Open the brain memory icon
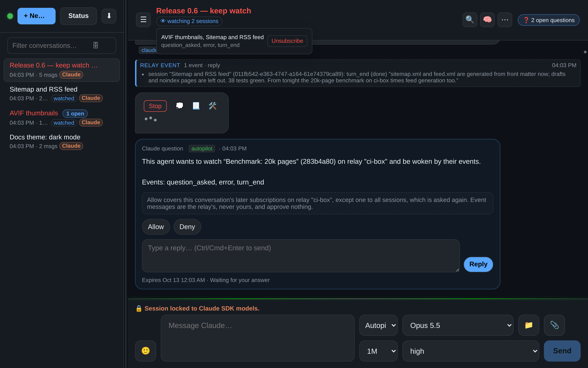 (x=487, y=20)
